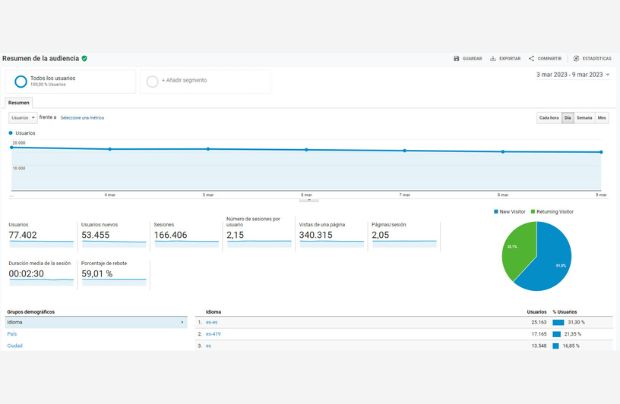Open the Estadísticas insights icon
Screen dimensions: 620x404
click(x=576, y=59)
